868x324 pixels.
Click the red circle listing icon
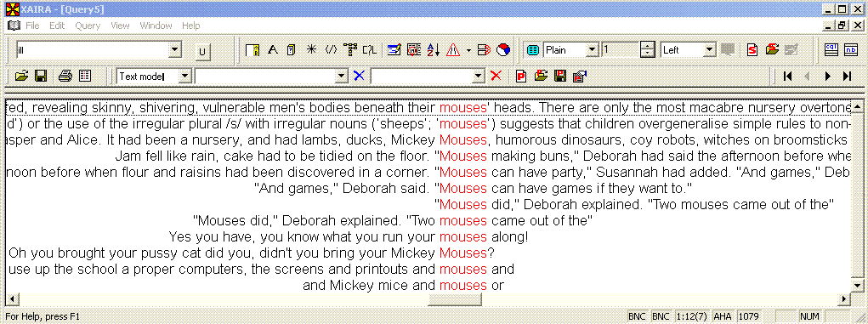point(413,50)
